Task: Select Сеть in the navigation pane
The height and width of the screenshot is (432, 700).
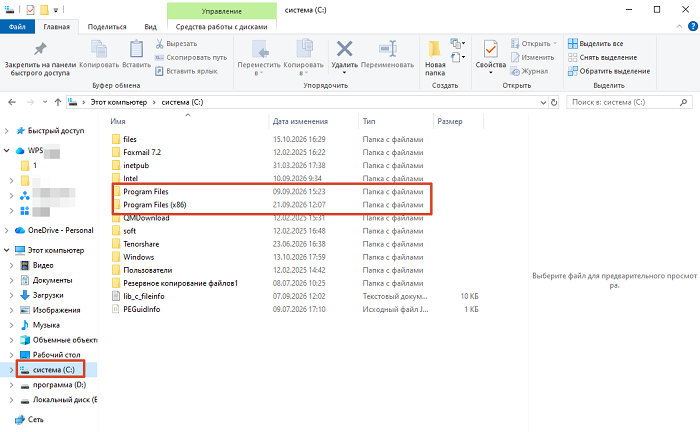Action: [35, 420]
